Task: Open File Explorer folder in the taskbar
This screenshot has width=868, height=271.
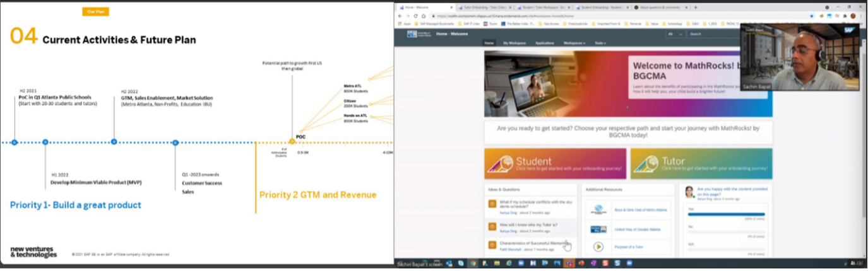Action: [x=497, y=263]
